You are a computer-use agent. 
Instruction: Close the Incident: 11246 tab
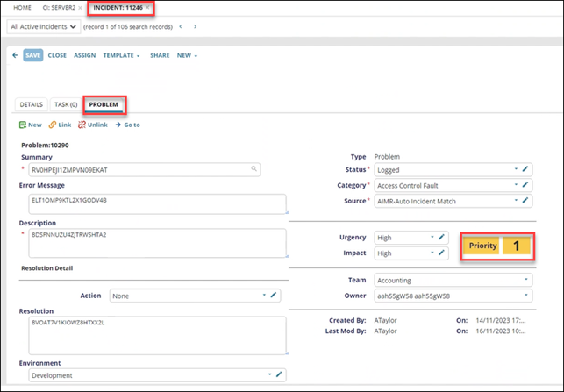tap(147, 7)
